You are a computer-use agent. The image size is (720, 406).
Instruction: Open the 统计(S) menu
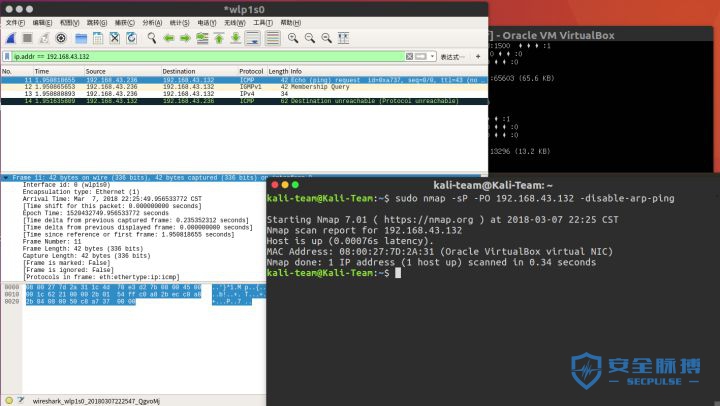coord(180,23)
